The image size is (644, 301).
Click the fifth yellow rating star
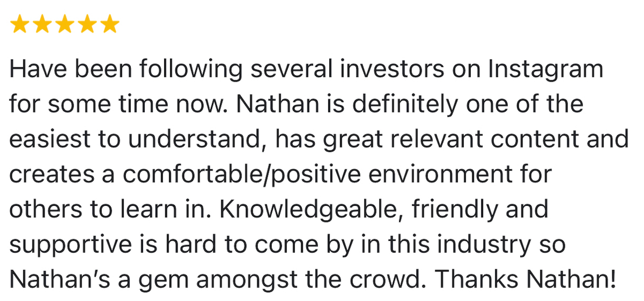[109, 24]
